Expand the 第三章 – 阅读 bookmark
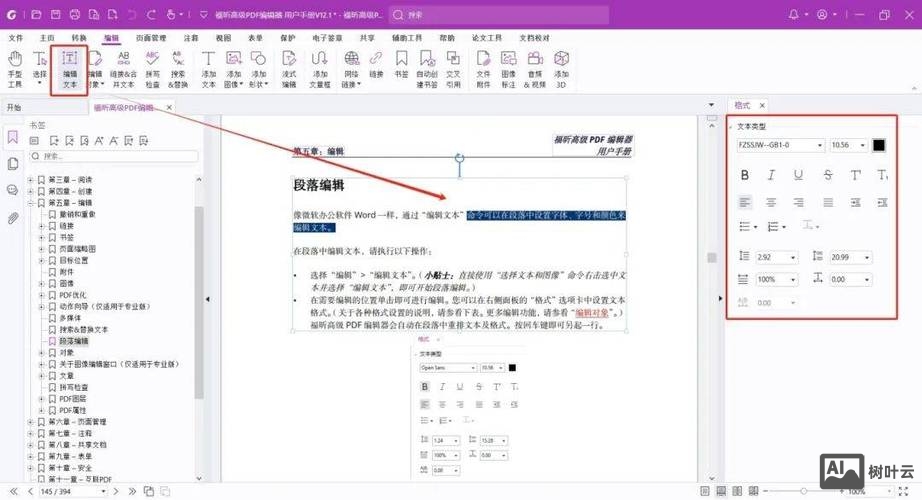 pyautogui.click(x=31, y=179)
